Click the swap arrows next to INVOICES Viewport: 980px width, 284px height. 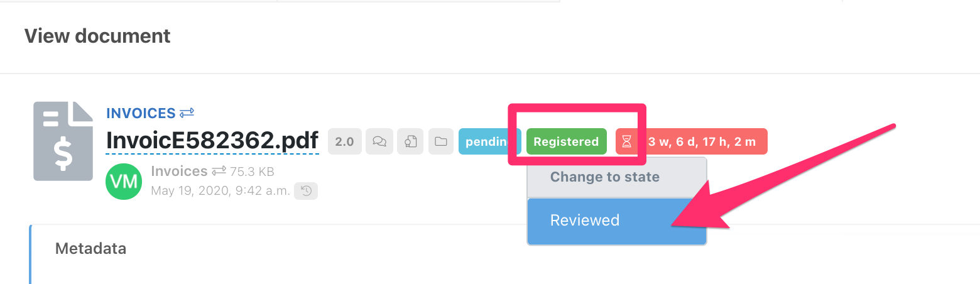187,113
